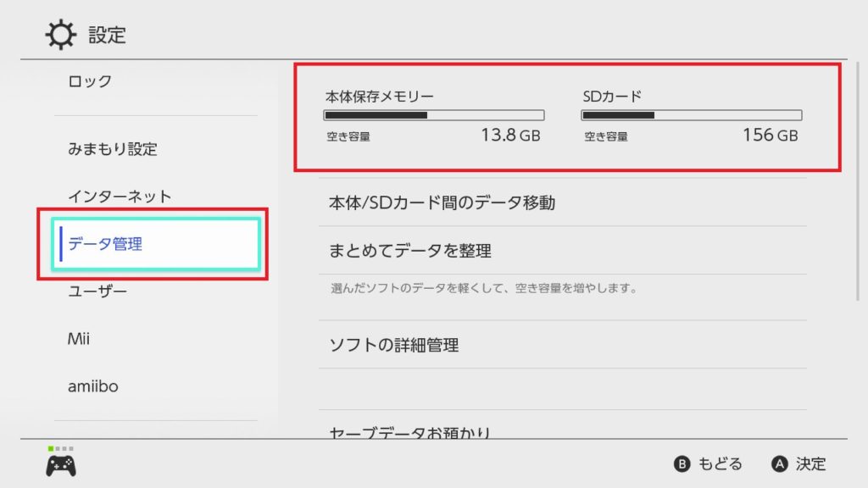Open インターネット settings
The width and height of the screenshot is (868, 488).
[120, 197]
